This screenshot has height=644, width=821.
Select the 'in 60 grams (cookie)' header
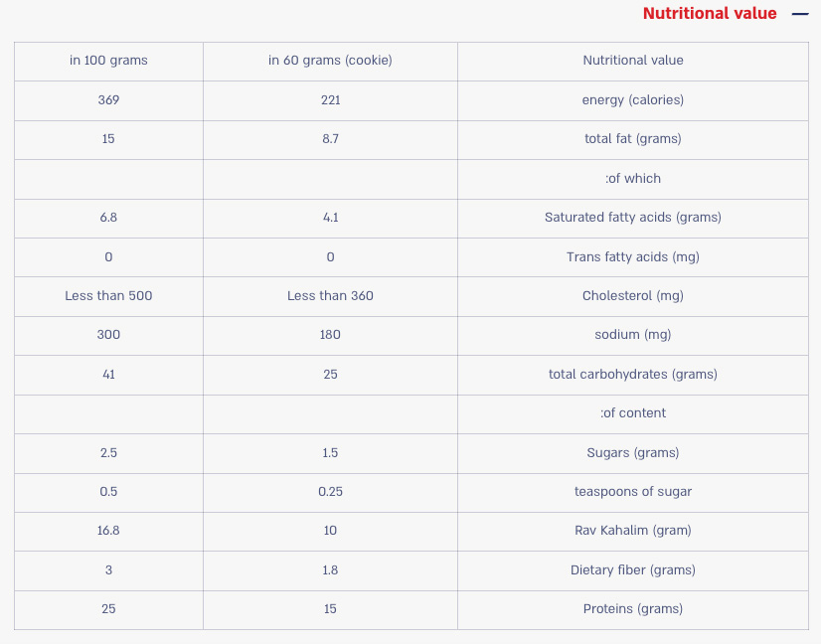click(x=330, y=61)
